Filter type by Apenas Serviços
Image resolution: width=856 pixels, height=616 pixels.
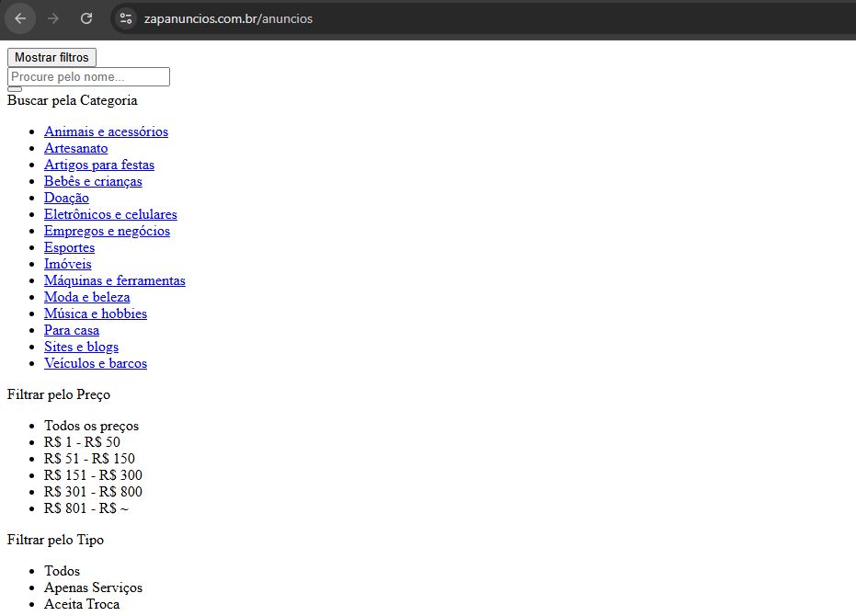click(x=93, y=587)
